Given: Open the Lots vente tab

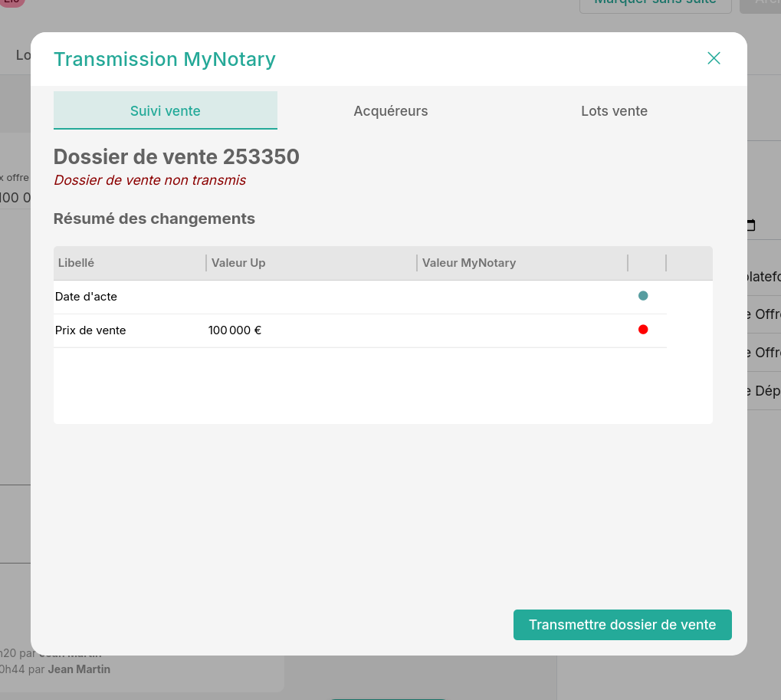Looking at the screenshot, I should [614, 110].
